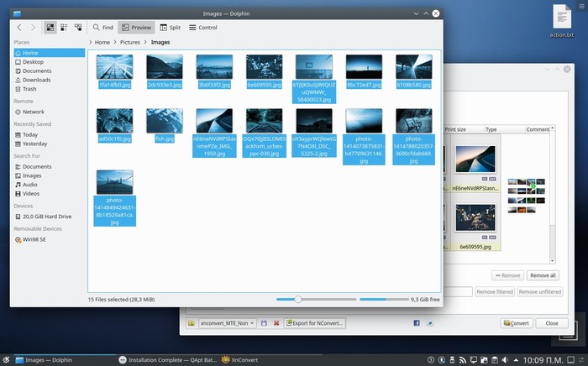This screenshot has width=588, height=366.
Task: Go back with Dolphin's back arrow
Action: (x=19, y=28)
